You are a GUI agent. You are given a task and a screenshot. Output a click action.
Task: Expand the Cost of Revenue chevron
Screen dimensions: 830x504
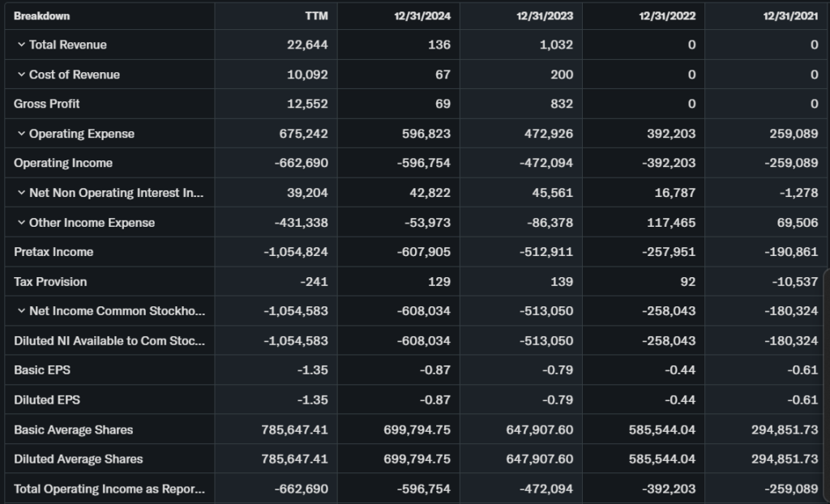[21, 75]
